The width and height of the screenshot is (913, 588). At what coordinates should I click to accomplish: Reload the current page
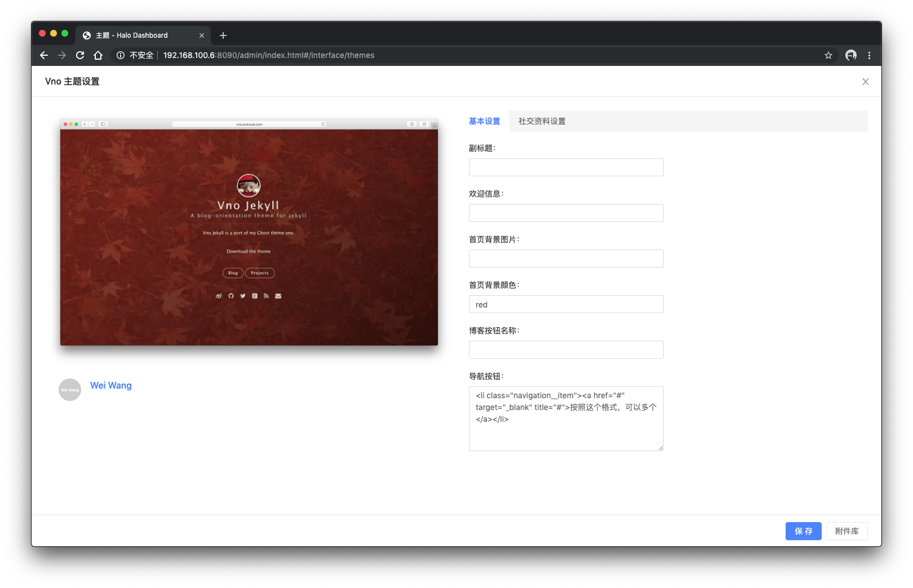pos(80,55)
